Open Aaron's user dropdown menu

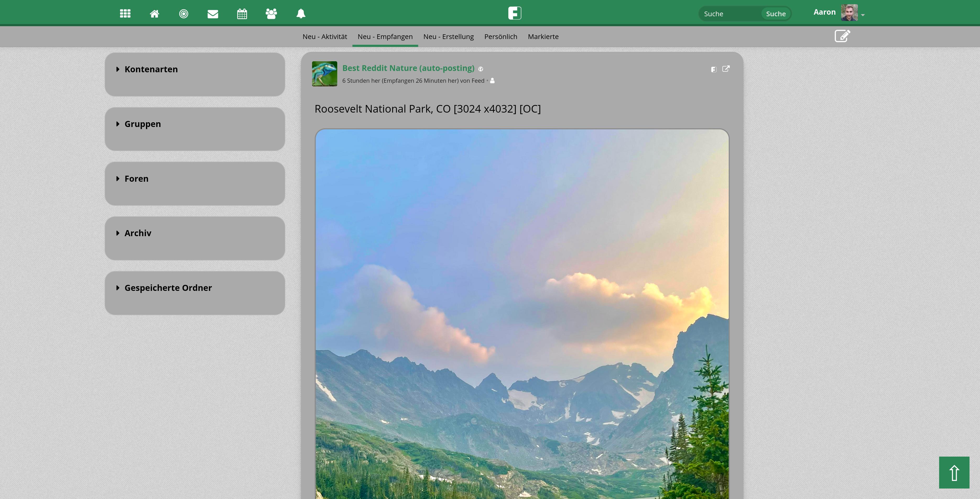coord(863,15)
